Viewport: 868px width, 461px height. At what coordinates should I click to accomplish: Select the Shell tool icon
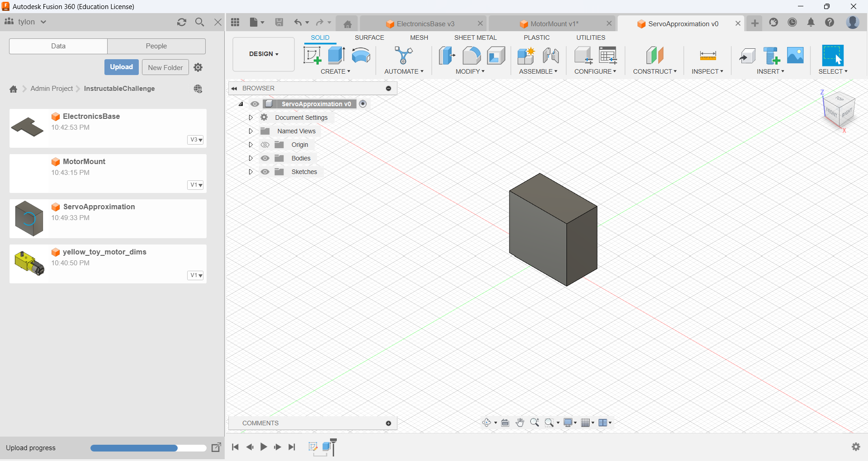[x=496, y=56]
